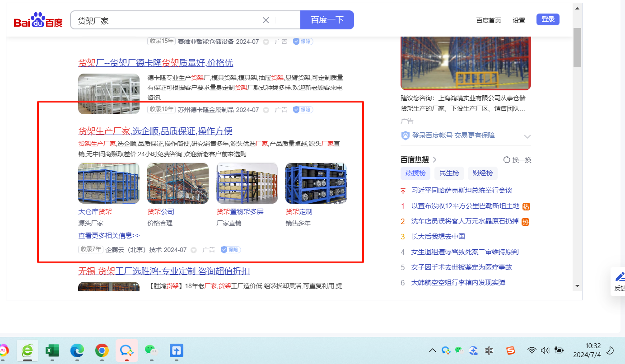
Task: Switch to the 财经榜 tab
Action: [482, 173]
